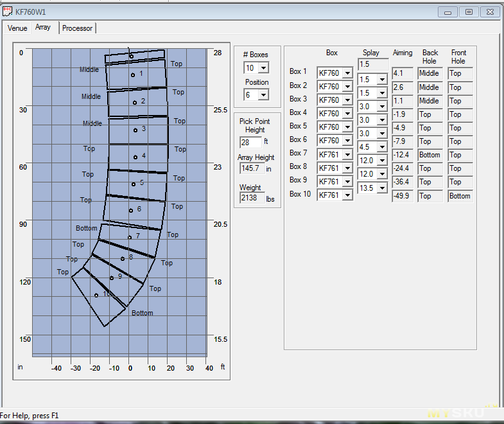
Task: Open splay dropdown between Box 3 and 4
Action: 382,107
